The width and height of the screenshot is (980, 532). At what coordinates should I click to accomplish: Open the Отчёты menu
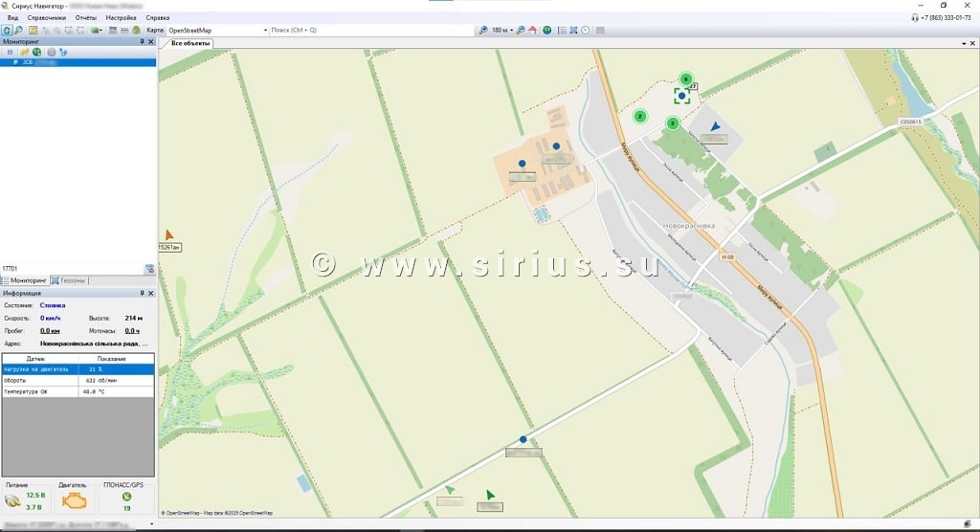point(86,18)
